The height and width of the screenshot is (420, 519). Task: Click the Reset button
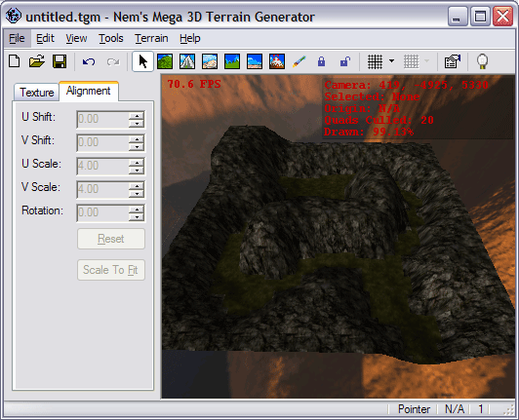point(111,239)
